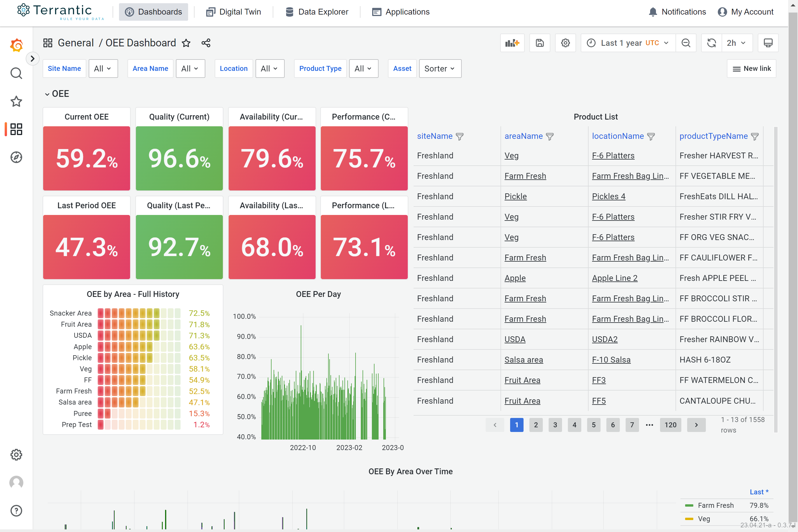The width and height of the screenshot is (798, 532).
Task: Click the Current OEE 59.2% panel
Action: pyautogui.click(x=87, y=158)
